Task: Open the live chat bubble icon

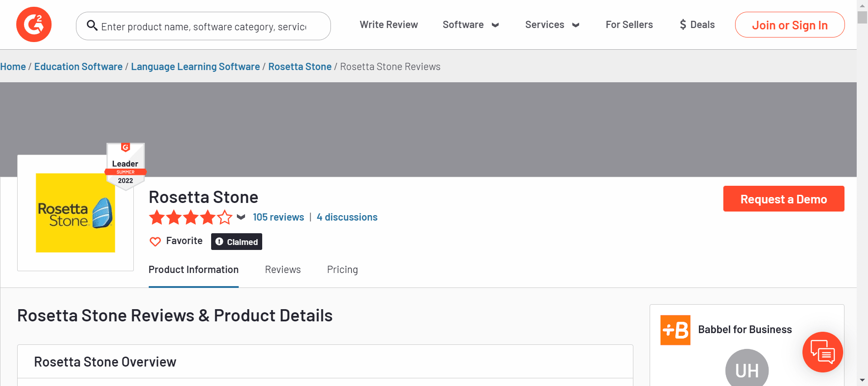Action: coord(822,352)
